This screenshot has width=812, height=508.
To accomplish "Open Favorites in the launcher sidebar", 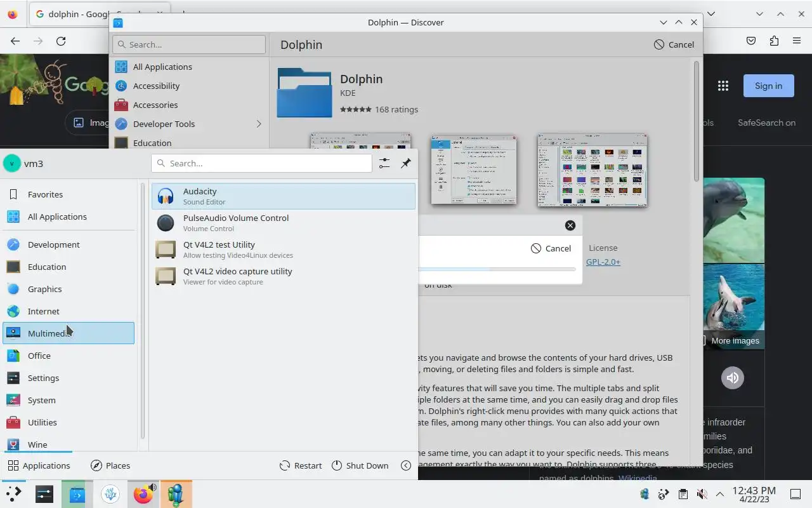I will coord(69,194).
